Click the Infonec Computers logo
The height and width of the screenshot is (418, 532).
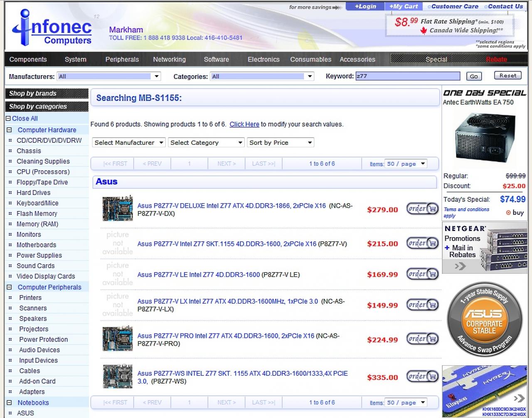(52, 28)
